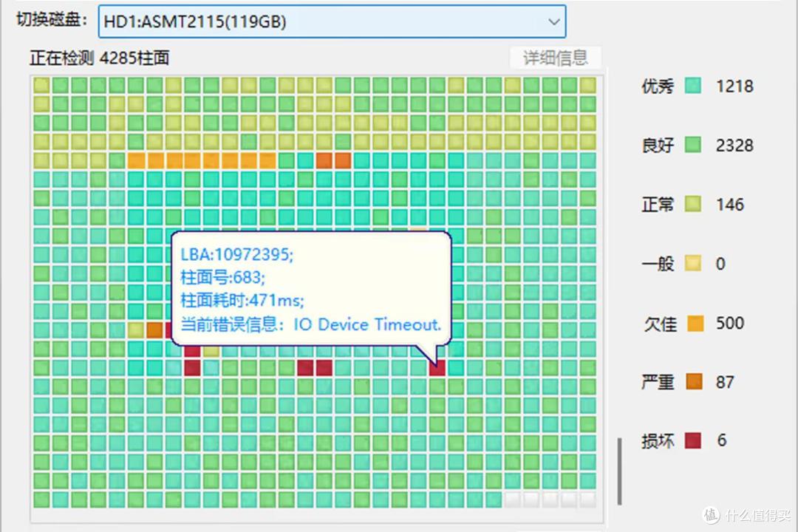The height and width of the screenshot is (532, 798).
Task: Click the IO Device Timeout error message
Action: [x=367, y=324]
